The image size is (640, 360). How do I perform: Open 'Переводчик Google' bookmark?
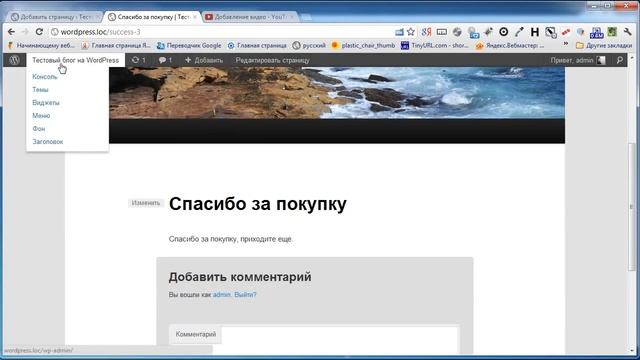click(x=189, y=45)
